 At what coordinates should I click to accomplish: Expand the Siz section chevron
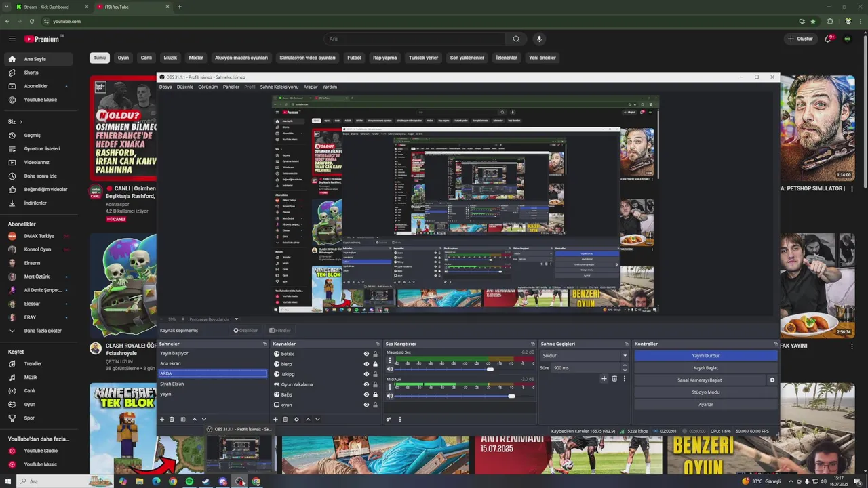[20, 122]
